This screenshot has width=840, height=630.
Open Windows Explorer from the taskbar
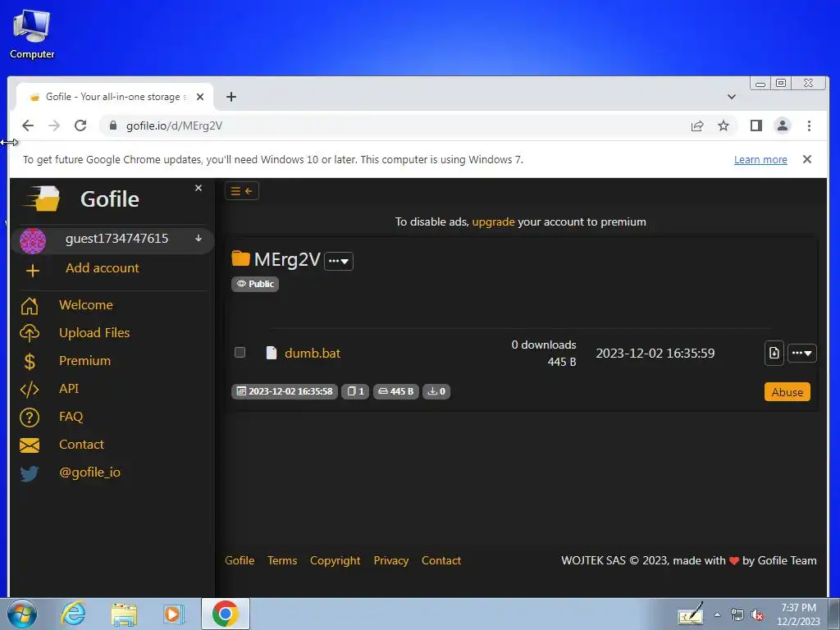pyautogui.click(x=124, y=614)
